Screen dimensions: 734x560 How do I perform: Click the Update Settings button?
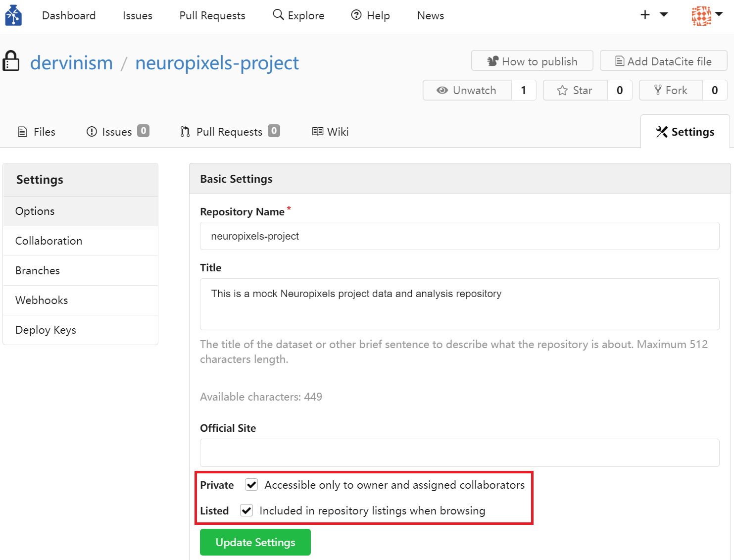(x=255, y=542)
